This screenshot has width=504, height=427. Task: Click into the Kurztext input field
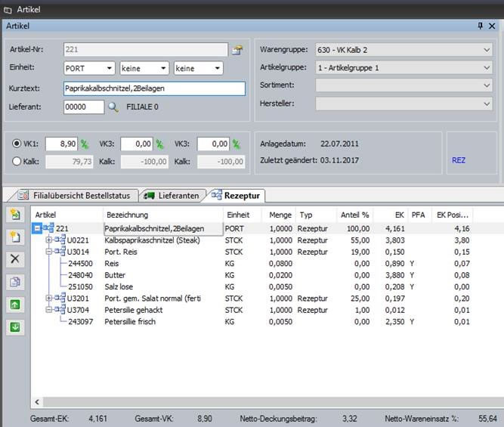tap(154, 88)
